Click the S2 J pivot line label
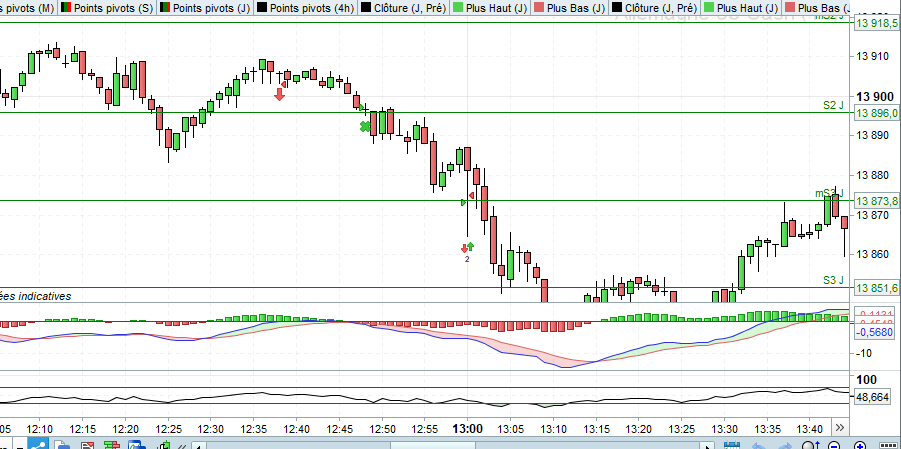This screenshot has height=449, width=901. [833, 105]
